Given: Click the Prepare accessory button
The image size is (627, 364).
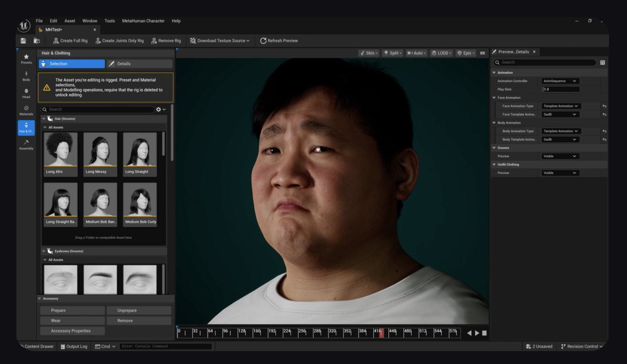Looking at the screenshot, I should coord(72,310).
